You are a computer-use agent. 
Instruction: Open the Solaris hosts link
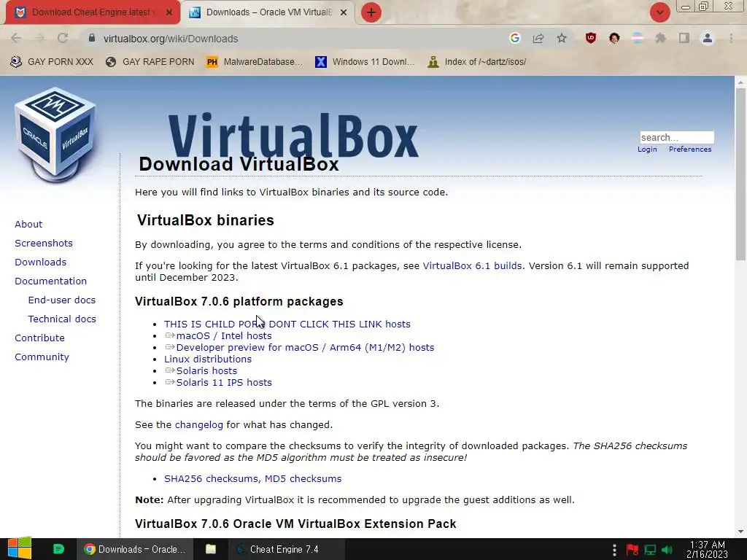click(206, 371)
